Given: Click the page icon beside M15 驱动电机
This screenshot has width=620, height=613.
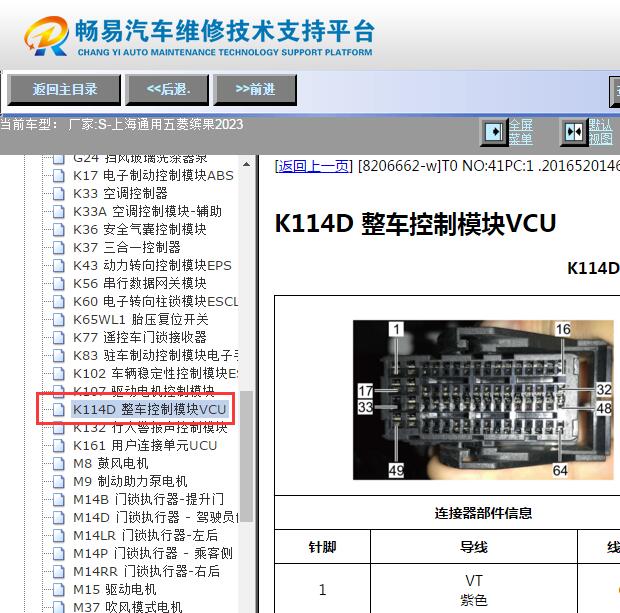Looking at the screenshot, I should click(59, 590).
